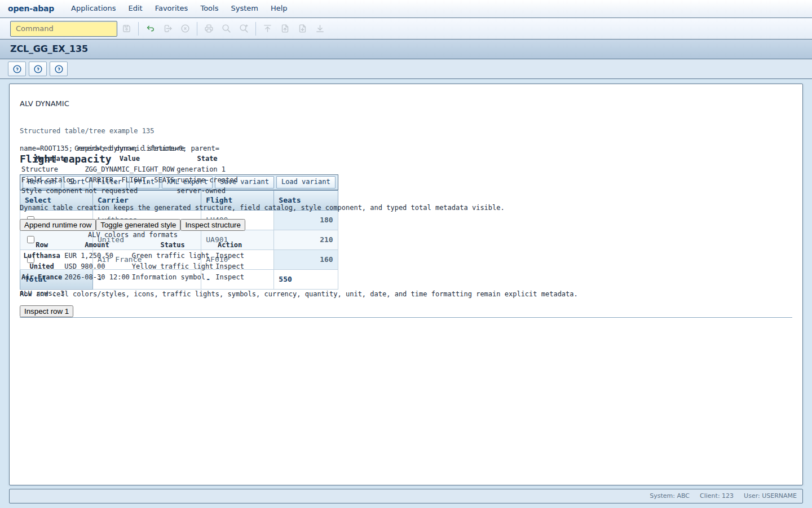Click the first question-mark help button
This screenshot has height=508, width=812.
pyautogui.click(x=17, y=69)
